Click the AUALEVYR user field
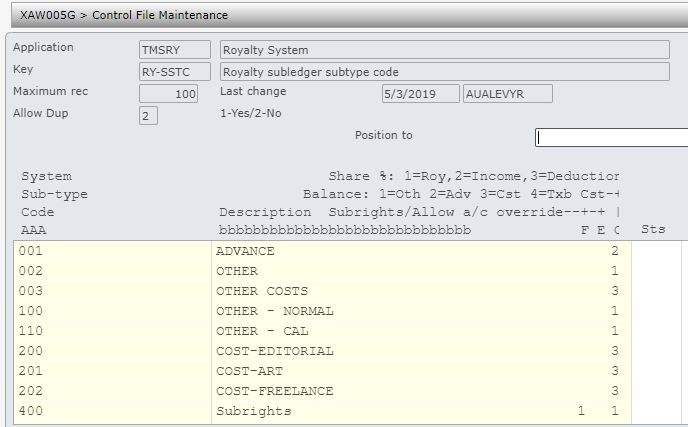The width and height of the screenshot is (688, 427). [507, 93]
